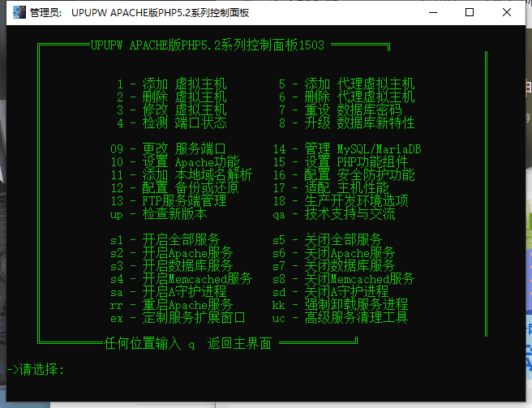Click the line 'qa - 技术支持与交流'
Screen dimensions: 532x408
pos(334,214)
